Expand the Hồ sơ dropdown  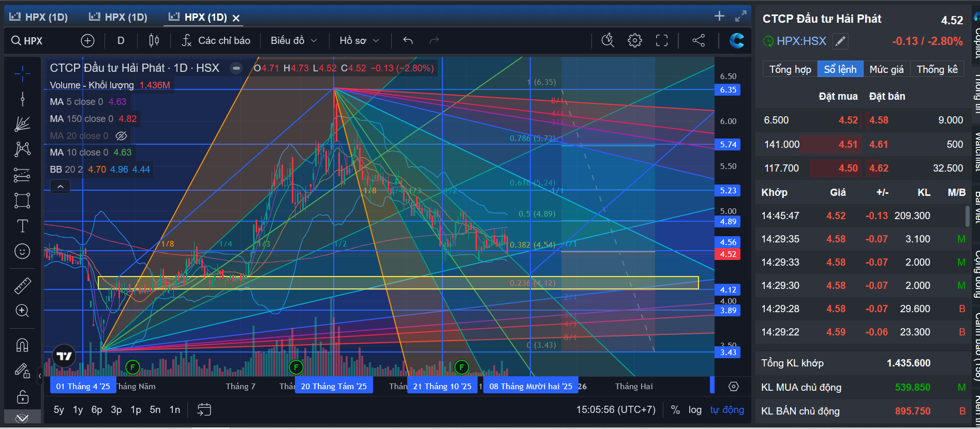[360, 40]
